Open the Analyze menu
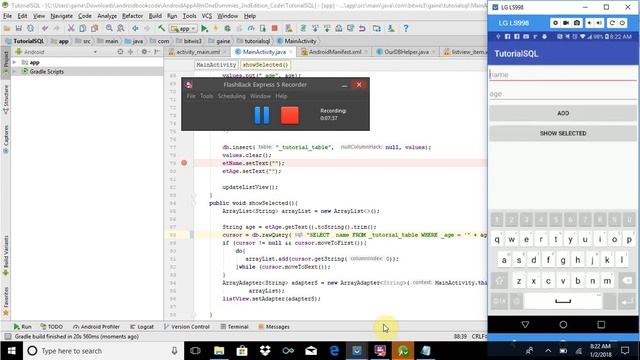 [x=107, y=16]
